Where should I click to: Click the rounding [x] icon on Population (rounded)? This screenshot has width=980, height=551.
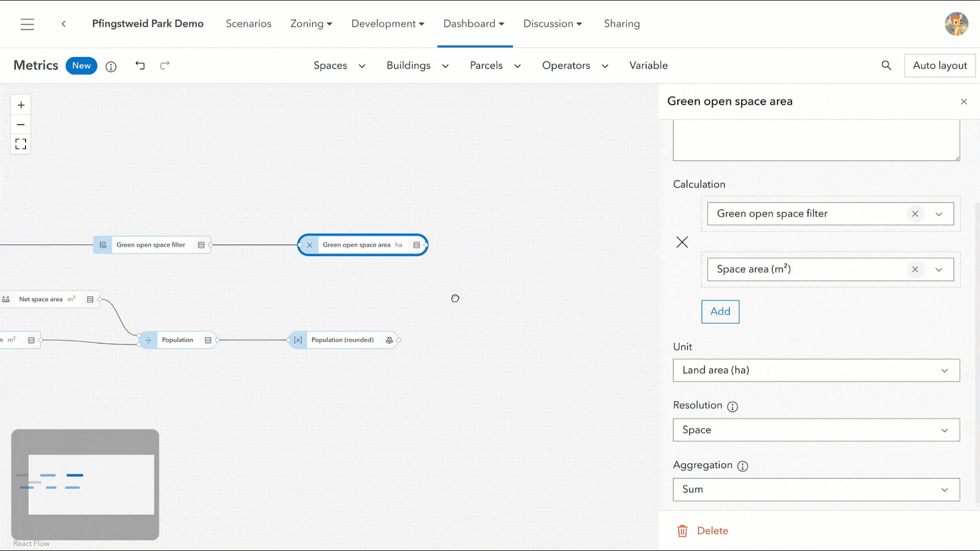(x=298, y=339)
